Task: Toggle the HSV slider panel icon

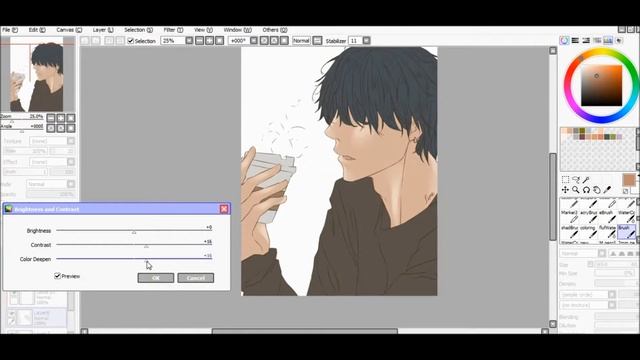Action: point(586,40)
